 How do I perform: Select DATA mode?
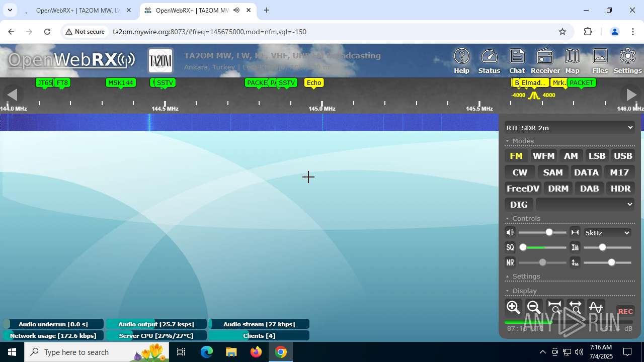[x=586, y=172]
